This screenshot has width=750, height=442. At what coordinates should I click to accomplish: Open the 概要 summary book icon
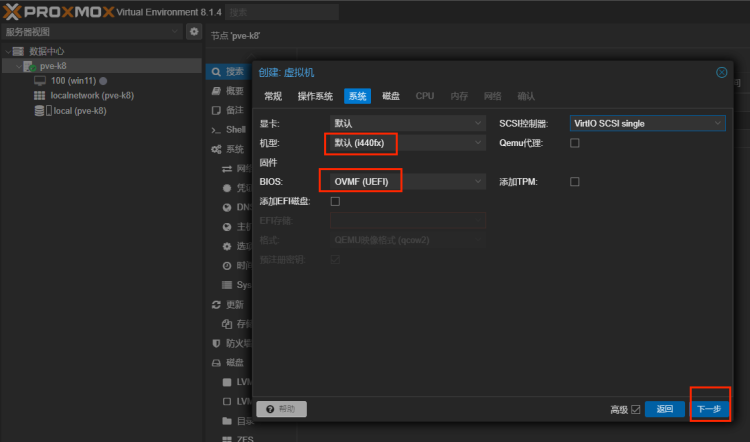(216, 91)
